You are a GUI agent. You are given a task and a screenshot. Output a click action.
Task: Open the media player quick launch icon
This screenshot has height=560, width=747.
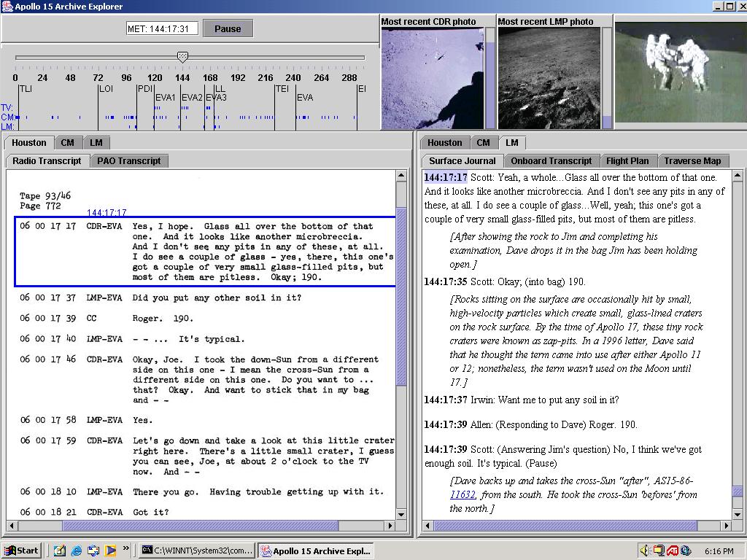coord(109,551)
